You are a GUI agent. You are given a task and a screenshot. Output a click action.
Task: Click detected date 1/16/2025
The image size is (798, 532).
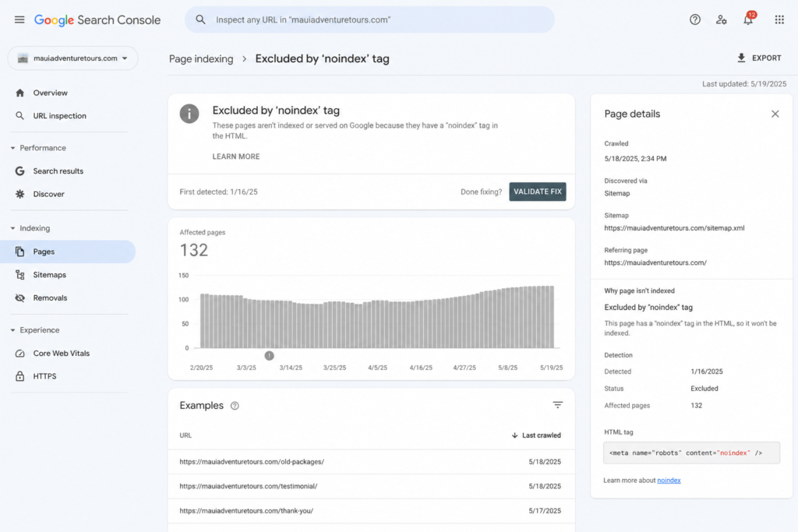[706, 372]
